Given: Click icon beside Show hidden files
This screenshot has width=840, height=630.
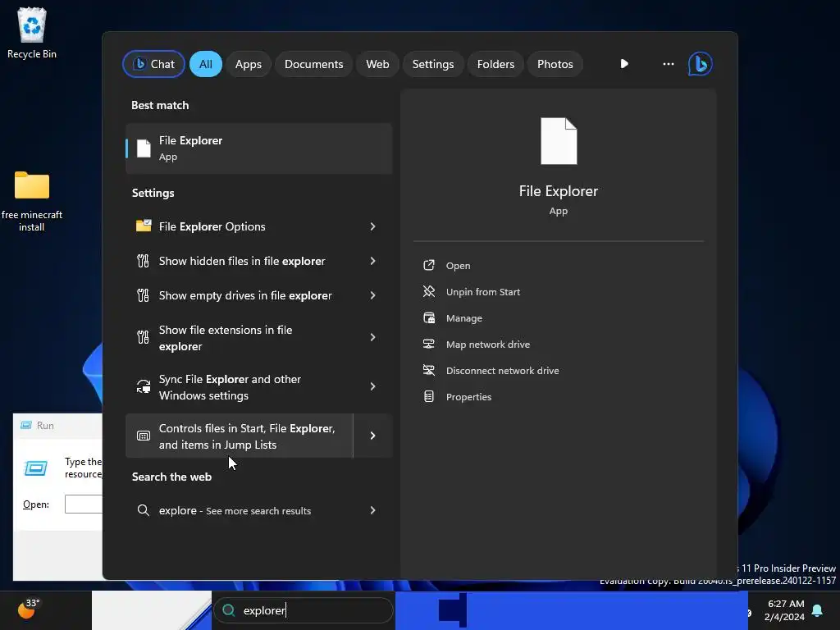Looking at the screenshot, I should click(143, 261).
